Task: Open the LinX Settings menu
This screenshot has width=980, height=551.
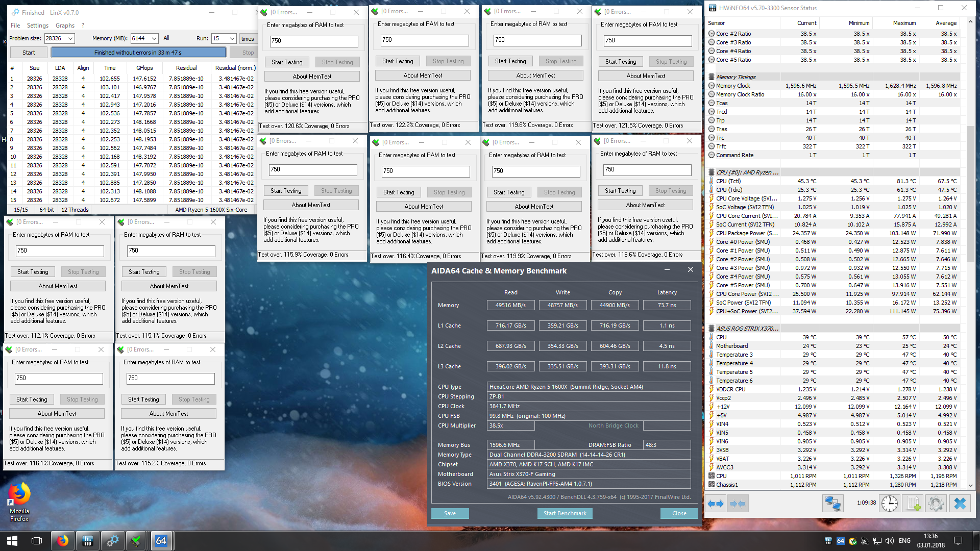Action: click(x=37, y=25)
